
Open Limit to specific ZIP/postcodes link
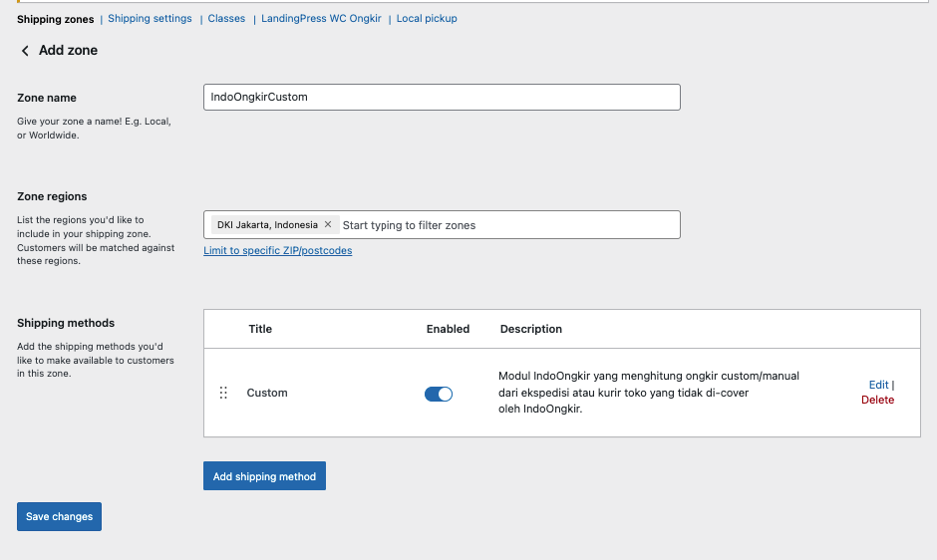click(x=277, y=250)
